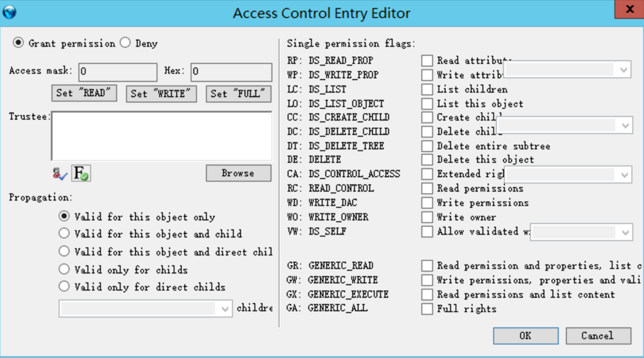Click the check names icon under Trustee

pos(60,174)
